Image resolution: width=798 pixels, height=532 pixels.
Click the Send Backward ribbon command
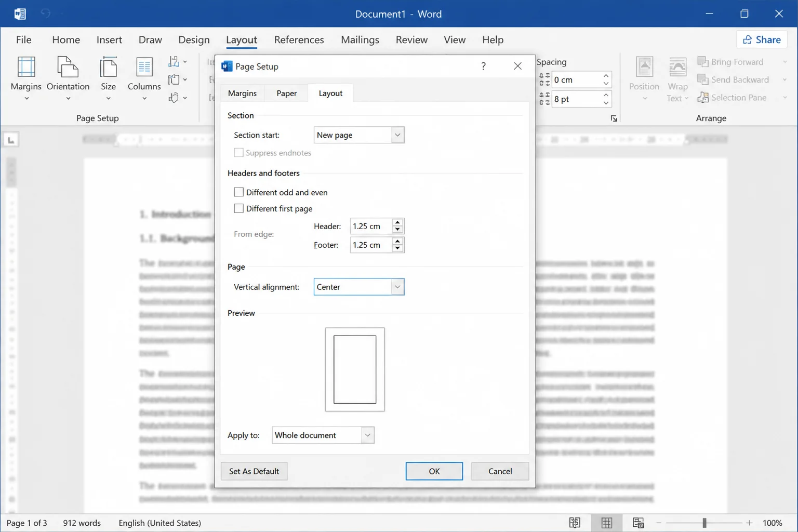[x=733, y=79]
